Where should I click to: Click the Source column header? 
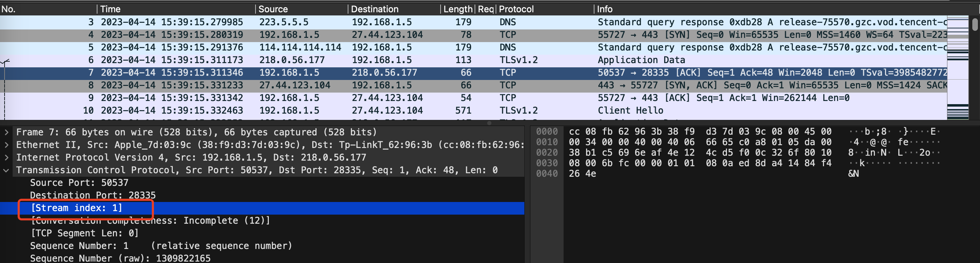tap(301, 9)
